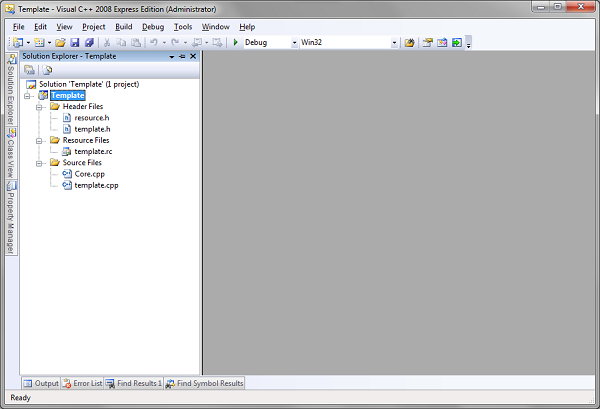Click the New Project toolbar icon
The width and height of the screenshot is (600, 409).
tap(18, 42)
